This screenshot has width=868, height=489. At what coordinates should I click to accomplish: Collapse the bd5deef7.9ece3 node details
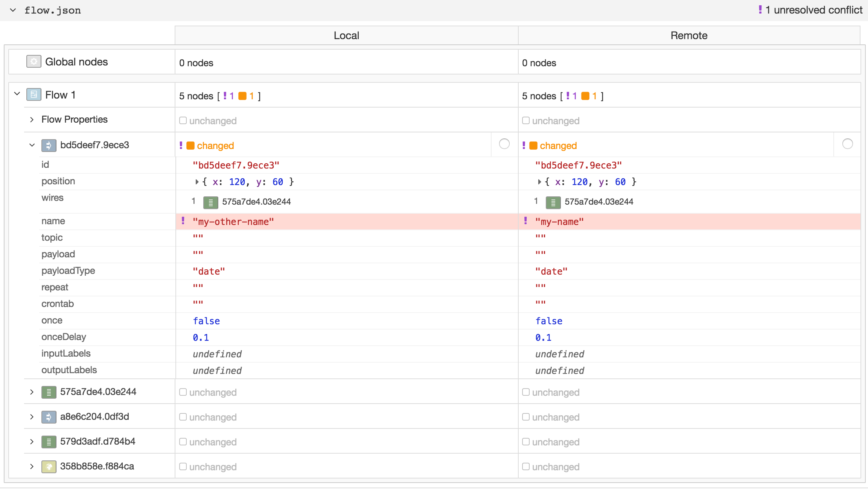coord(32,145)
